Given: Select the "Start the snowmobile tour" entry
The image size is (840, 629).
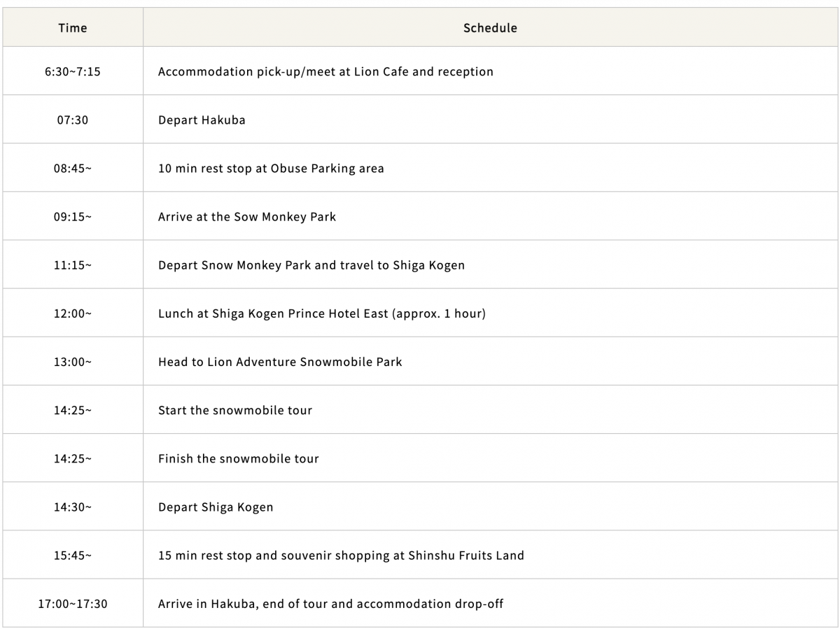Looking at the screenshot, I should [x=235, y=410].
